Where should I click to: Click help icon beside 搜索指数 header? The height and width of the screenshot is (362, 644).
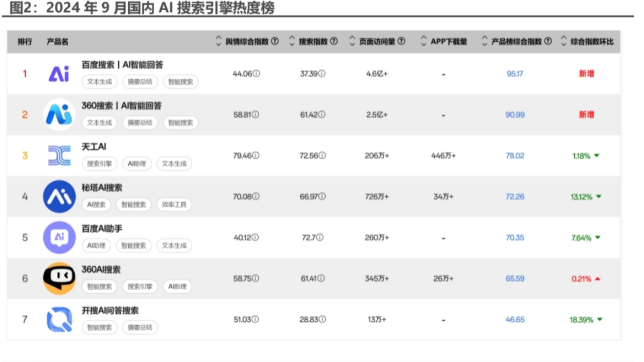coord(334,41)
